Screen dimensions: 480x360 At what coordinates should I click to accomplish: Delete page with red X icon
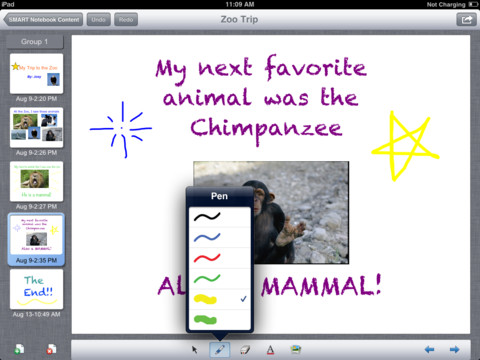click(x=51, y=349)
